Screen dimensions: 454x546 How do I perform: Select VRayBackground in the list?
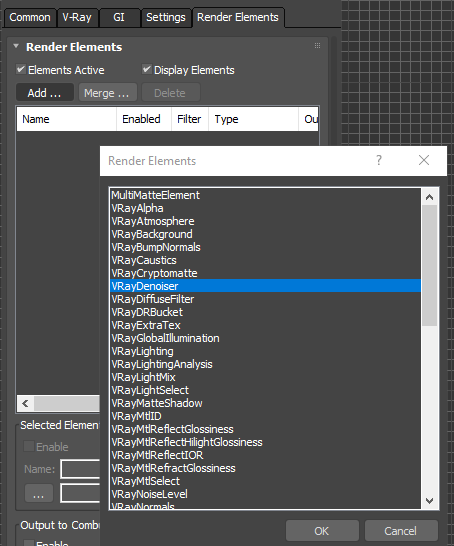pyautogui.click(x=265, y=234)
